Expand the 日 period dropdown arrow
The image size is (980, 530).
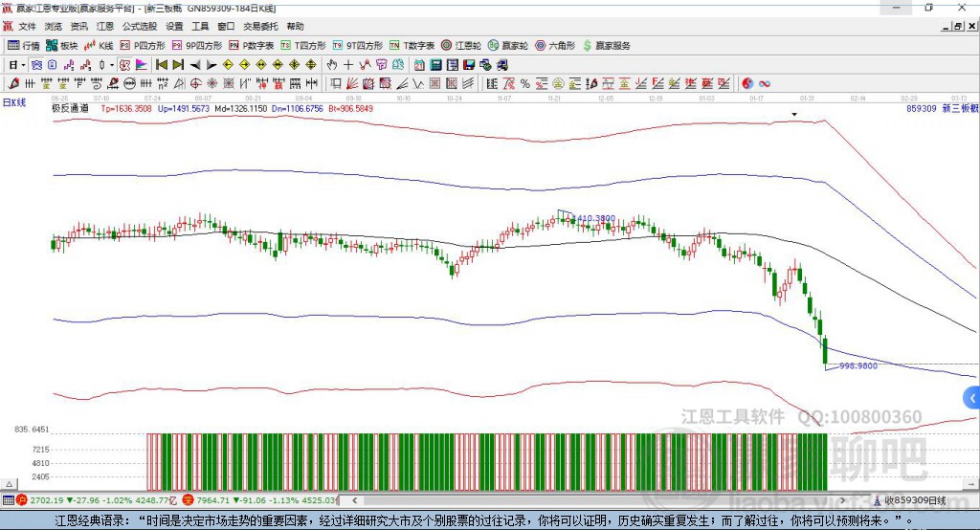point(25,65)
